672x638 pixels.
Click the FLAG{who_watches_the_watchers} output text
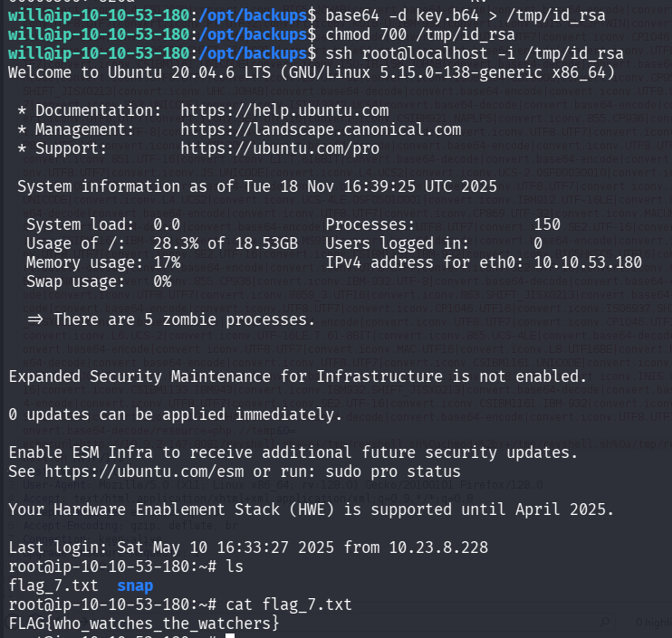click(x=144, y=624)
